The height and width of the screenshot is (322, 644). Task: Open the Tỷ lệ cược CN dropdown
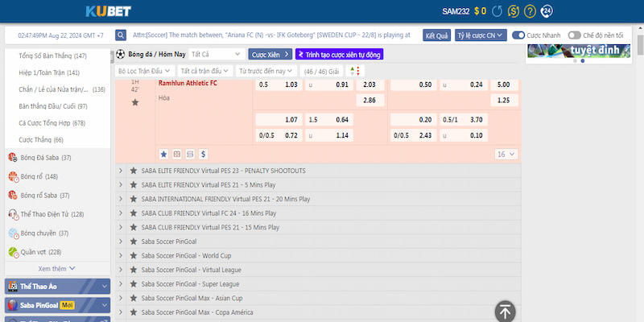pos(481,35)
